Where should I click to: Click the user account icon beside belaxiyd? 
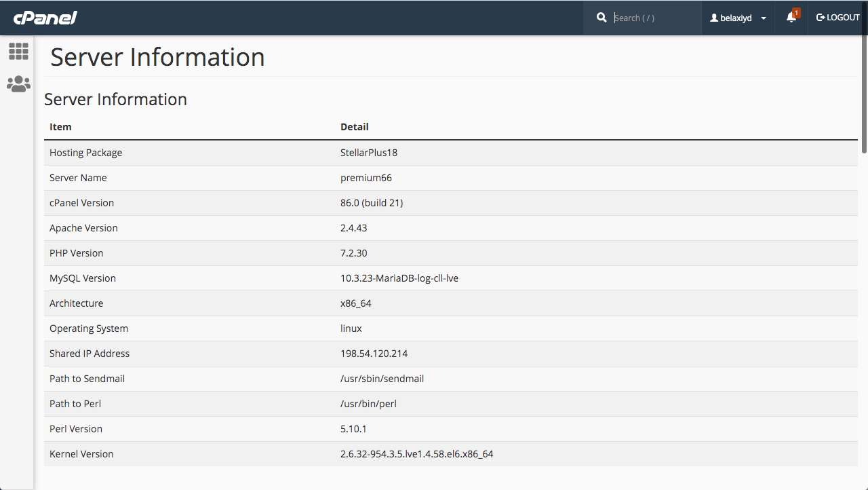pos(715,18)
